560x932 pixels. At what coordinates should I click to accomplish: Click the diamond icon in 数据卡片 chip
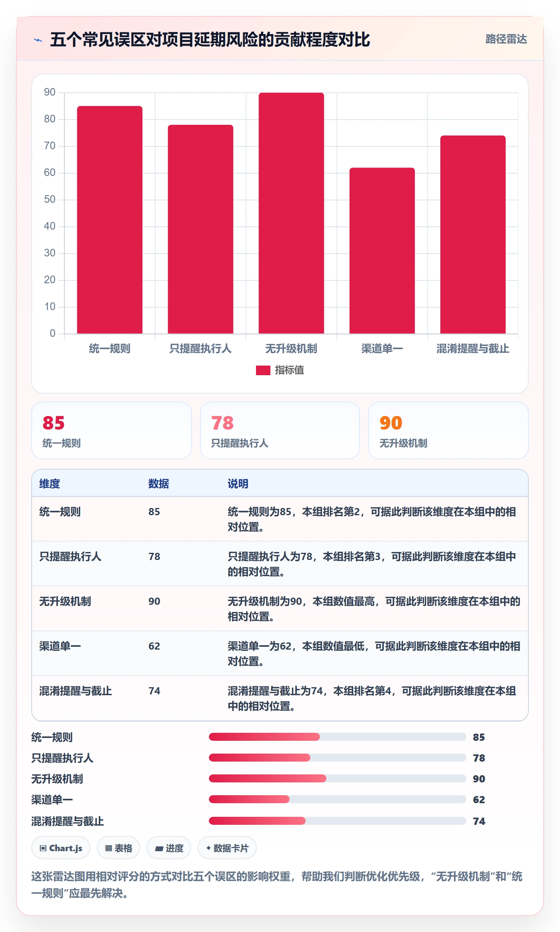208,848
